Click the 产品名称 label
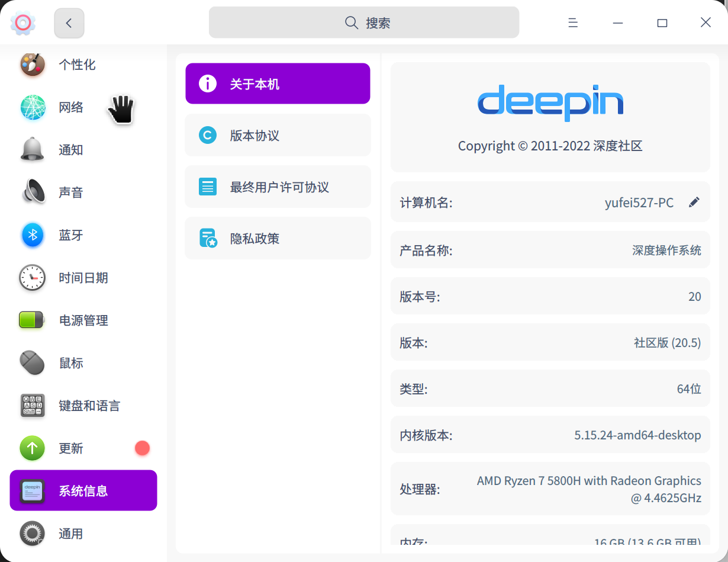The width and height of the screenshot is (728, 562). tap(426, 250)
